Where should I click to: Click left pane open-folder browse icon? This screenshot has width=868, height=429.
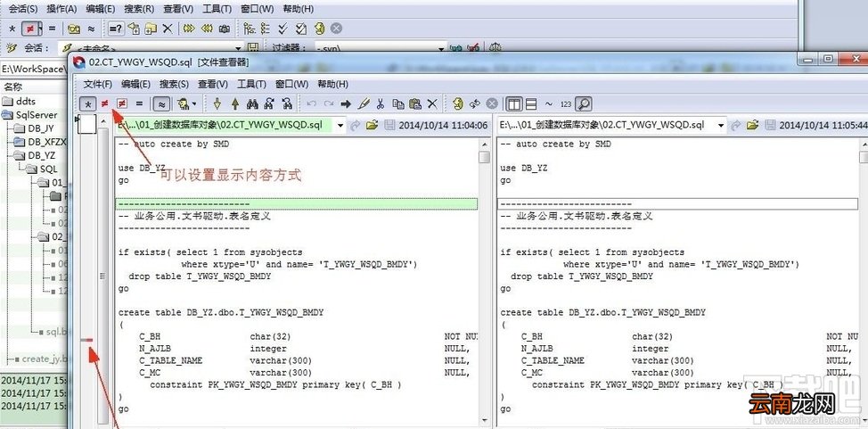click(x=372, y=125)
